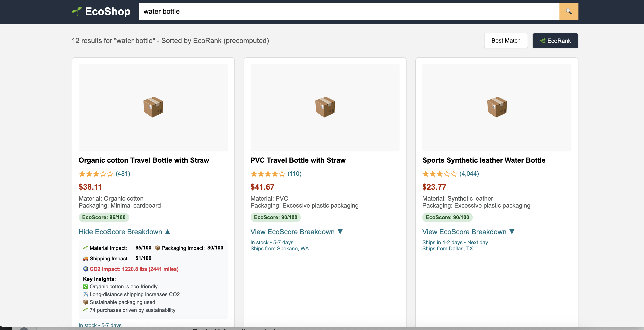The width and height of the screenshot is (644, 330).
Task: Click the water bottle search input field
Action: coord(349,12)
